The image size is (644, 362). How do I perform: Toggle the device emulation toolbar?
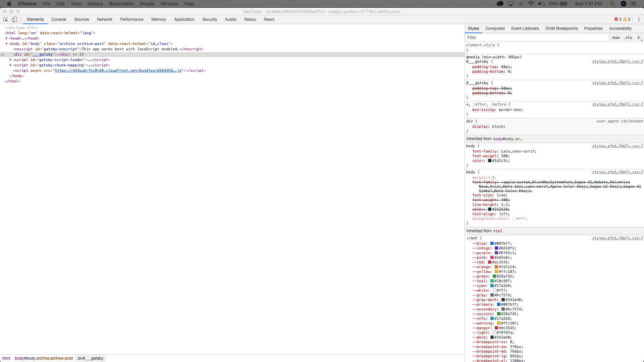coord(14,19)
